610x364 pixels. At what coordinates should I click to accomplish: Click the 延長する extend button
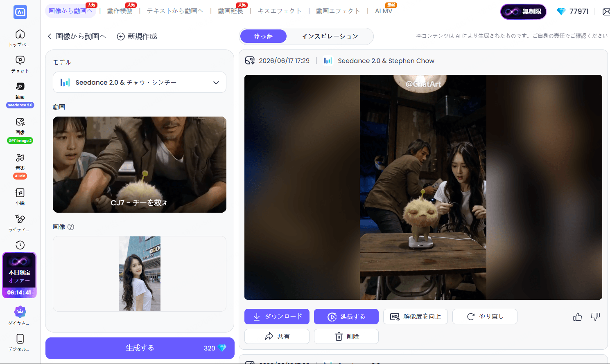(x=346, y=317)
